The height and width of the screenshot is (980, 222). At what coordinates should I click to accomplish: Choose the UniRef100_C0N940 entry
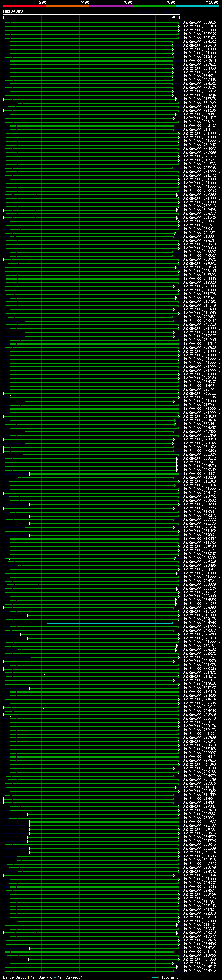(199, 971)
